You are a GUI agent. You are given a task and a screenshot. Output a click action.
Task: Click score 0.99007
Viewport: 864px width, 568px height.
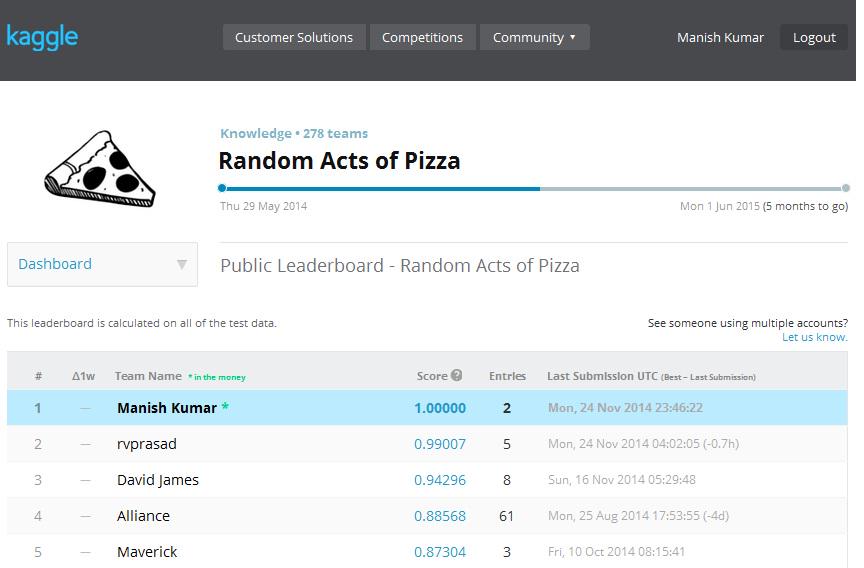440,444
